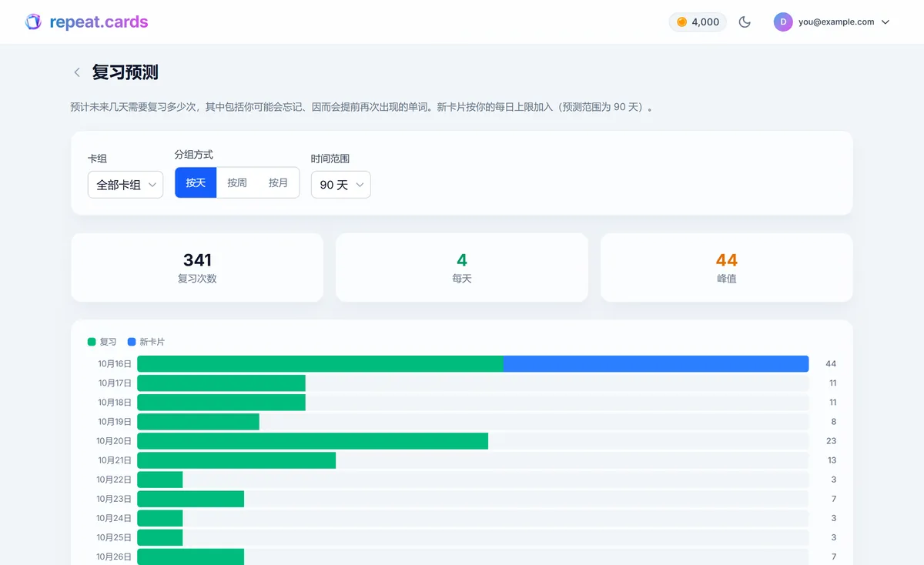This screenshot has height=565, width=924.
Task: Click the green bar for 10月24日
Action: [x=160, y=518]
